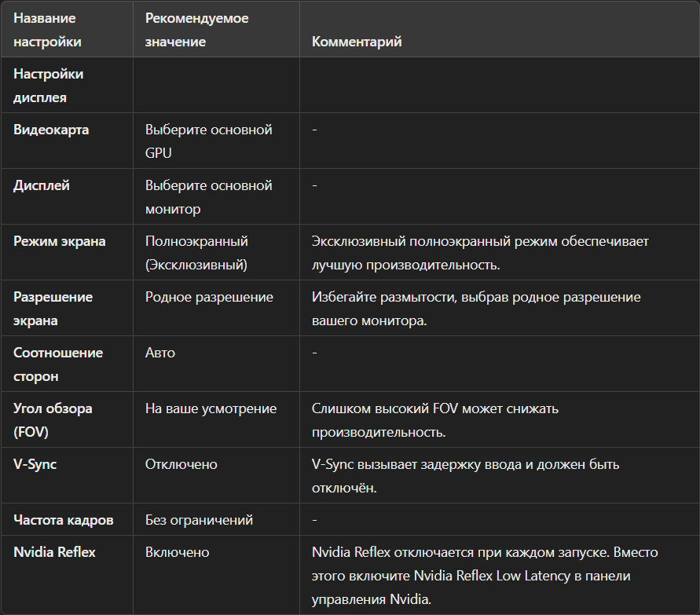Select the "Родное разрешение" value cell

point(209,297)
